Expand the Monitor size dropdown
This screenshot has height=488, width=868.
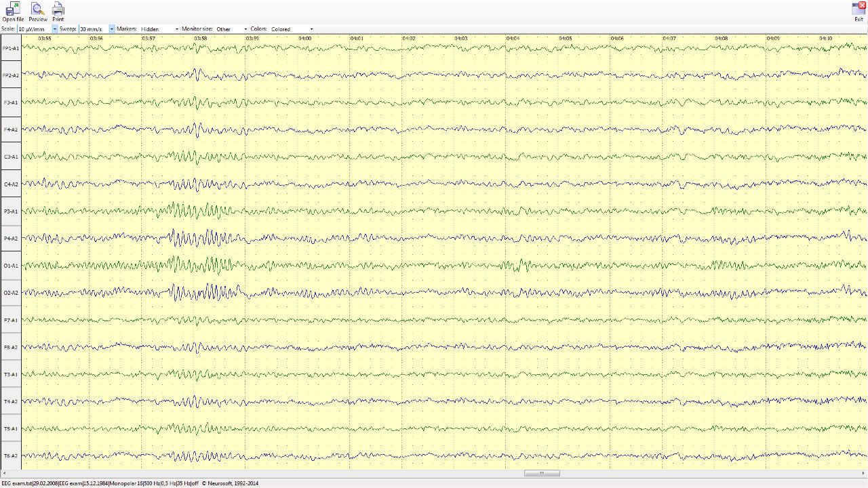pos(245,29)
